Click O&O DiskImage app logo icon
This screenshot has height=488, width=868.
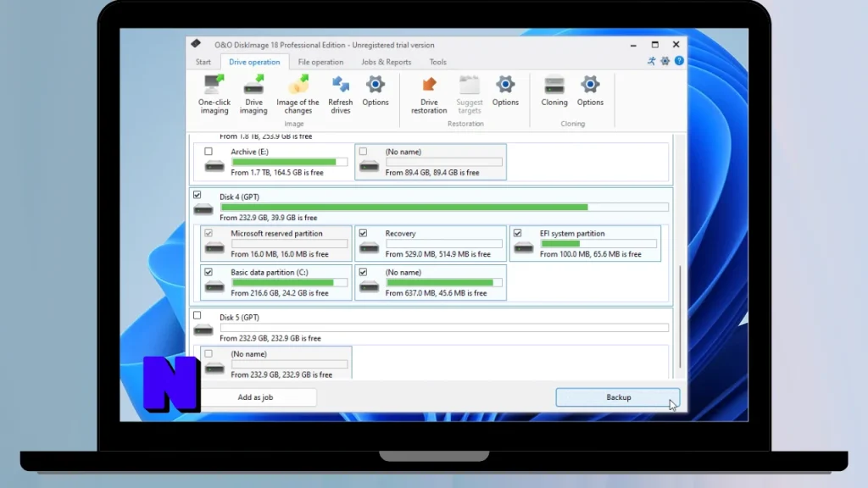click(196, 44)
